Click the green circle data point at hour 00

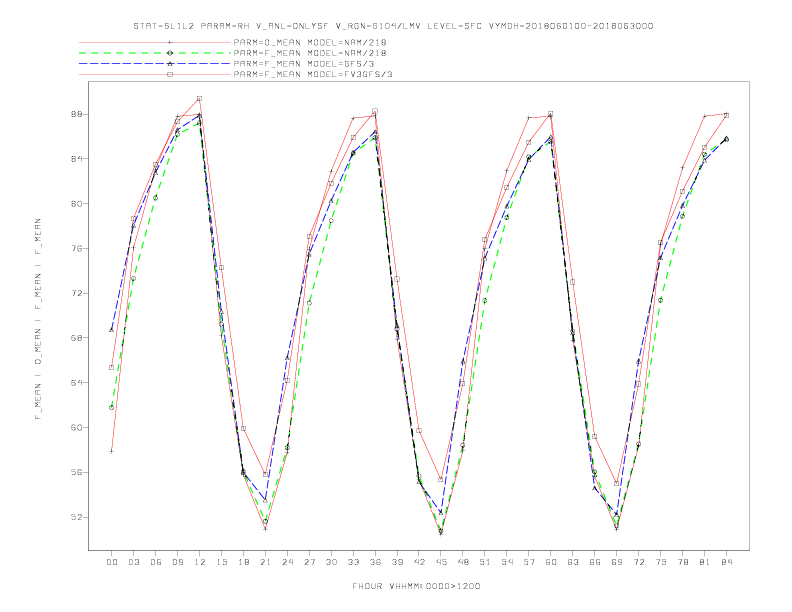pyautogui.click(x=112, y=407)
